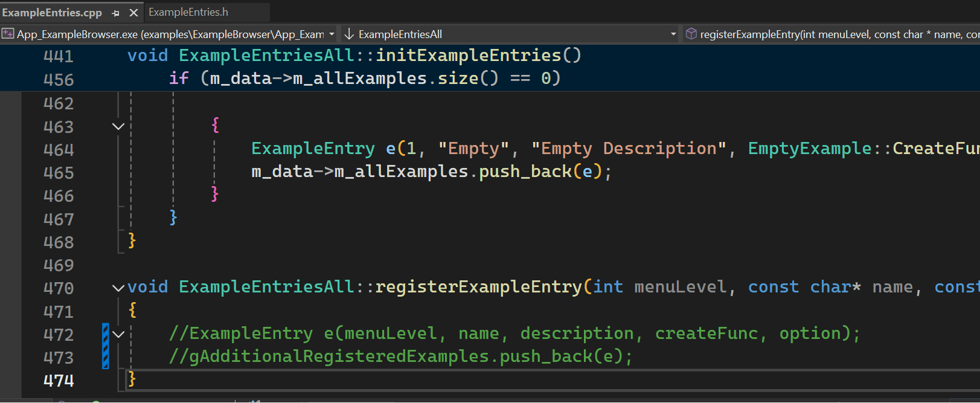Pin the ExampleEntries.cpp tab
980x403 pixels.
coord(115,13)
